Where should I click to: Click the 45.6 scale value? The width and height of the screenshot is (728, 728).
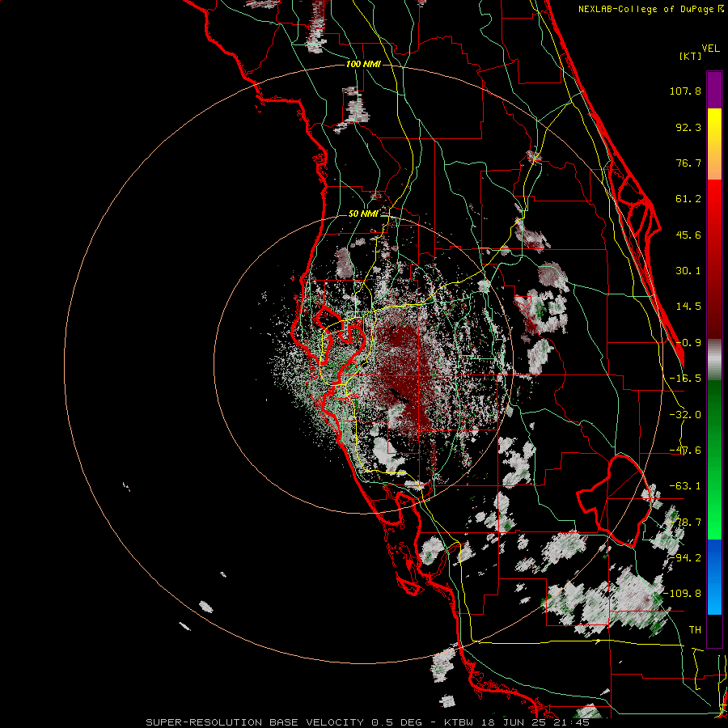[x=688, y=235]
